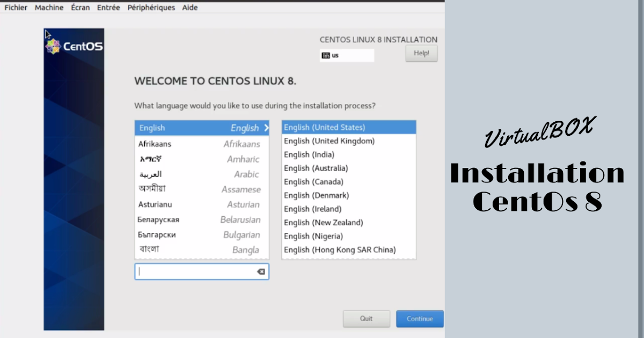
Task: Click the Continue button
Action: point(420,318)
